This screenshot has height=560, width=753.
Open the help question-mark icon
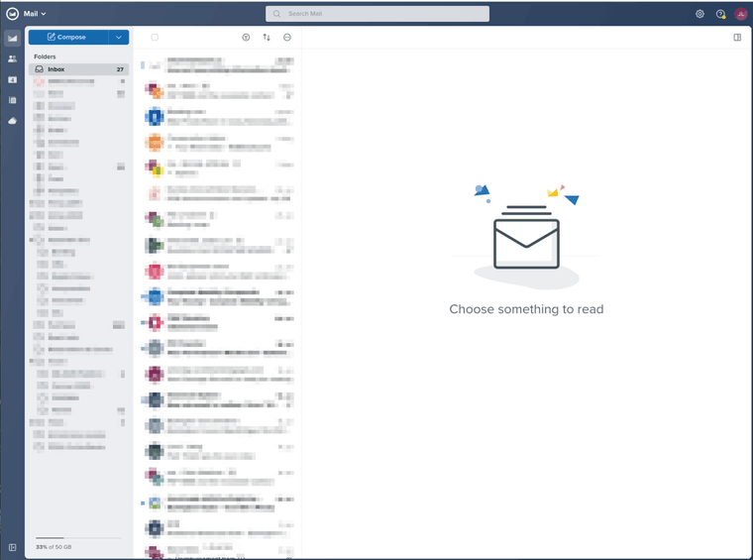coord(720,14)
